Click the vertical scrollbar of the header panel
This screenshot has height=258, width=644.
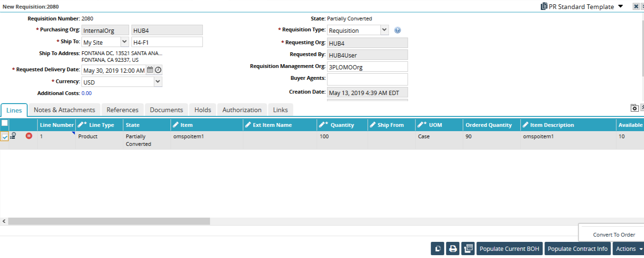pyautogui.click(x=642, y=48)
